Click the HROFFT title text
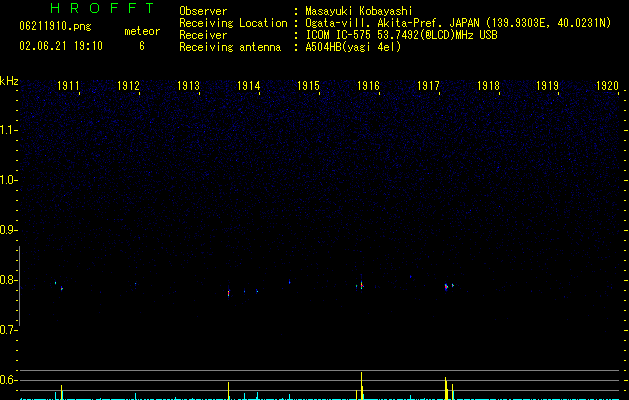Screen dimensions: 629x400 (x=103, y=8)
